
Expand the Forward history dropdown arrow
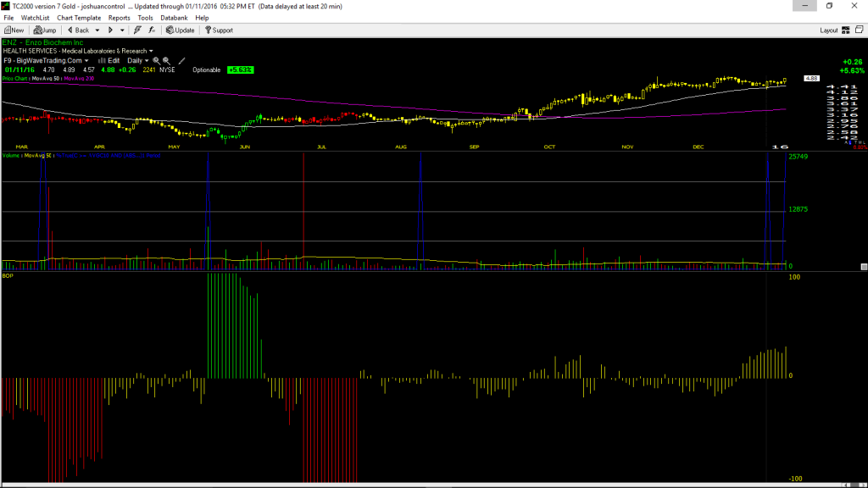122,30
